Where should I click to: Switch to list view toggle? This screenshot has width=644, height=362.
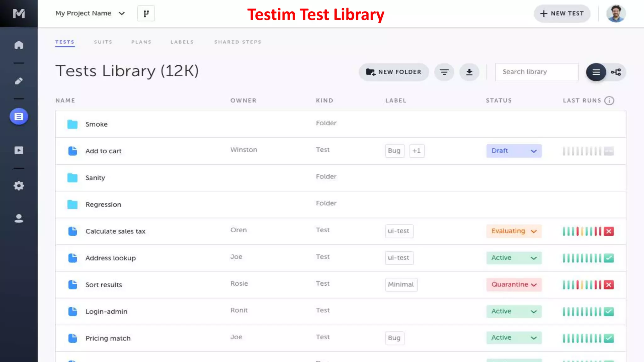pos(596,72)
